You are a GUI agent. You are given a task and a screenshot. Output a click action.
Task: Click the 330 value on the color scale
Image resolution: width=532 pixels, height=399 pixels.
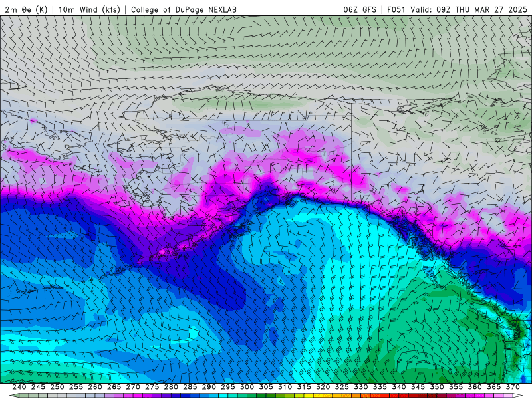click(x=361, y=387)
